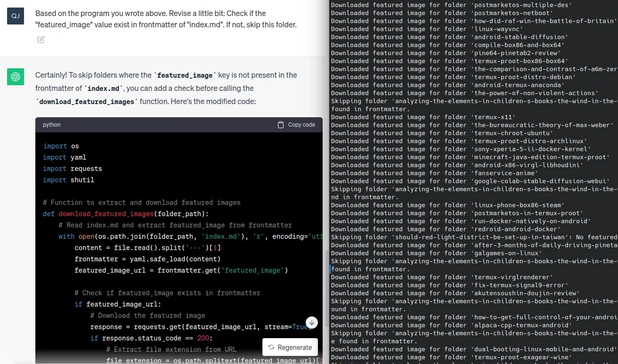
Task: Click the "if featured_image_url:" code line
Action: [x=118, y=304]
